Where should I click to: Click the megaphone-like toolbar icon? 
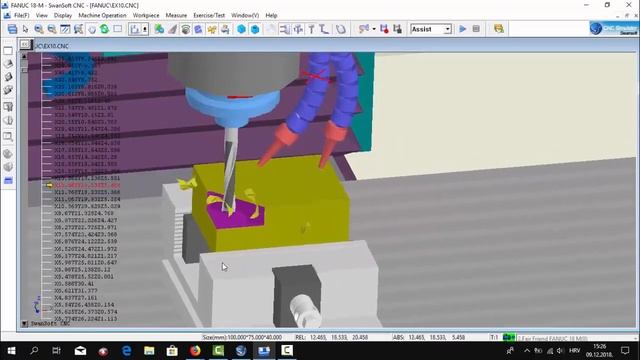(363, 29)
